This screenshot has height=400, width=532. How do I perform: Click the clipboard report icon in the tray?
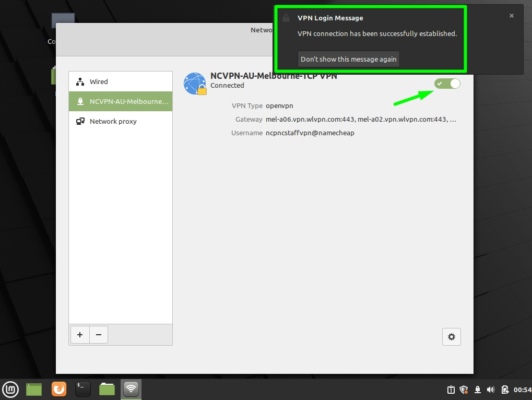point(450,390)
